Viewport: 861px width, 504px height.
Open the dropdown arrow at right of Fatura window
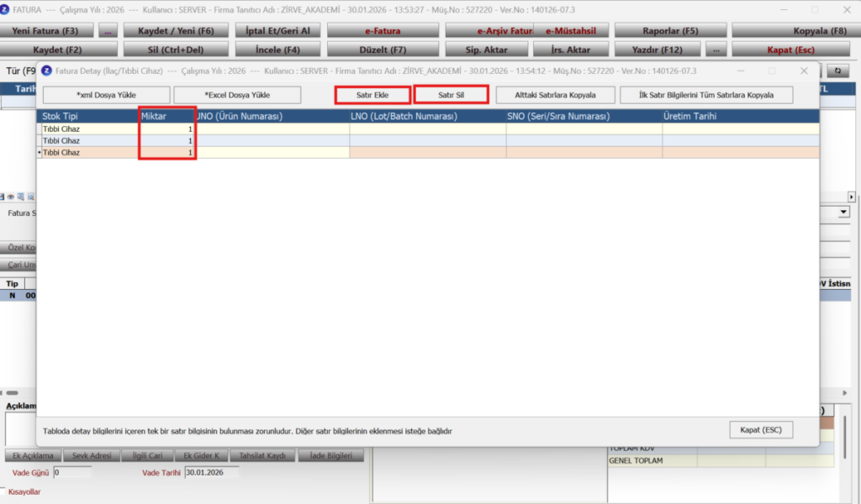[843, 213]
